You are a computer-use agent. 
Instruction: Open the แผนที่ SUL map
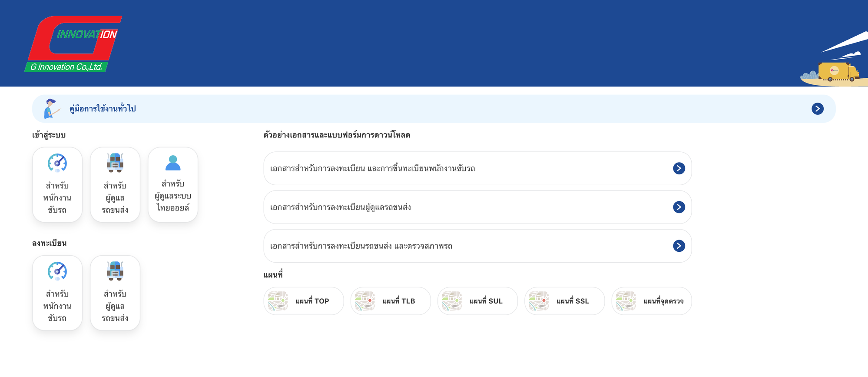pyautogui.click(x=477, y=301)
